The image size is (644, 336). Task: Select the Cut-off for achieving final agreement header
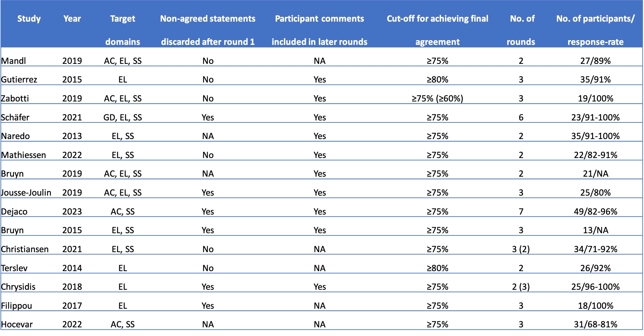(x=437, y=30)
